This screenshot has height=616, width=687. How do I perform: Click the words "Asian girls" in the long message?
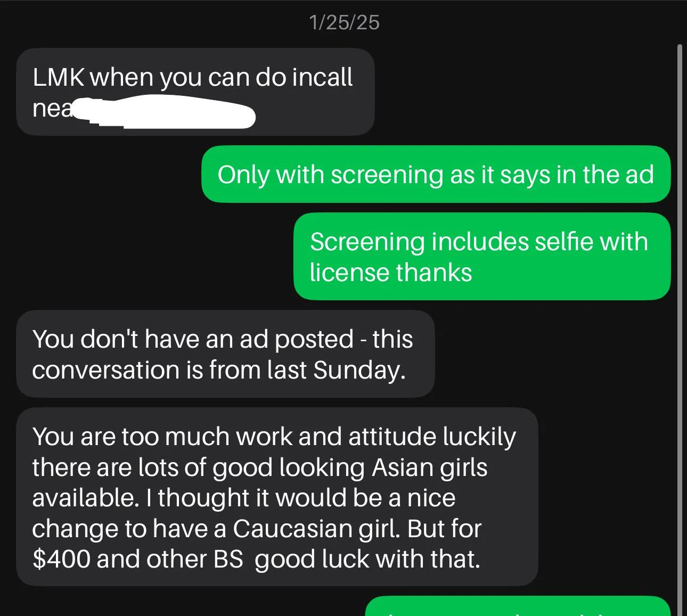[x=429, y=467]
